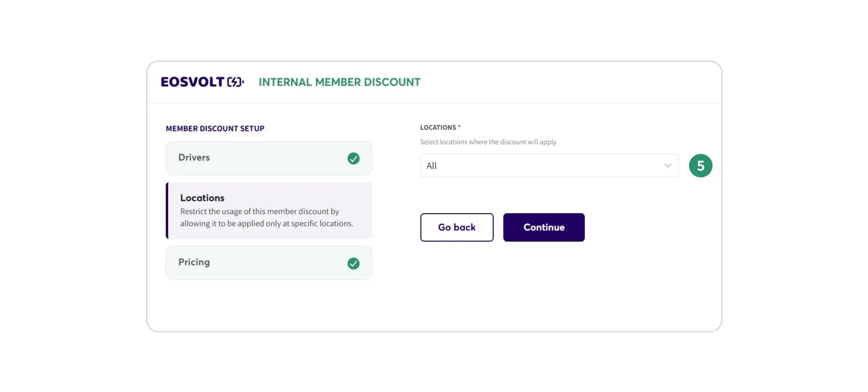Screen dimensions: 868x392
Task: Select the All value in the locations field
Action: (x=432, y=165)
